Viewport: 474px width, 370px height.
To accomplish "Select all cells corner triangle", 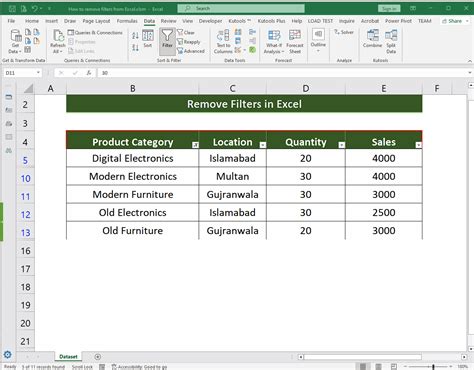I will 28,88.
